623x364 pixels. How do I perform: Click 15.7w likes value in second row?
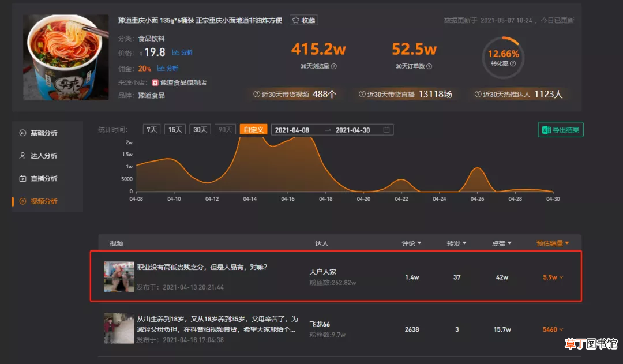coord(502,329)
